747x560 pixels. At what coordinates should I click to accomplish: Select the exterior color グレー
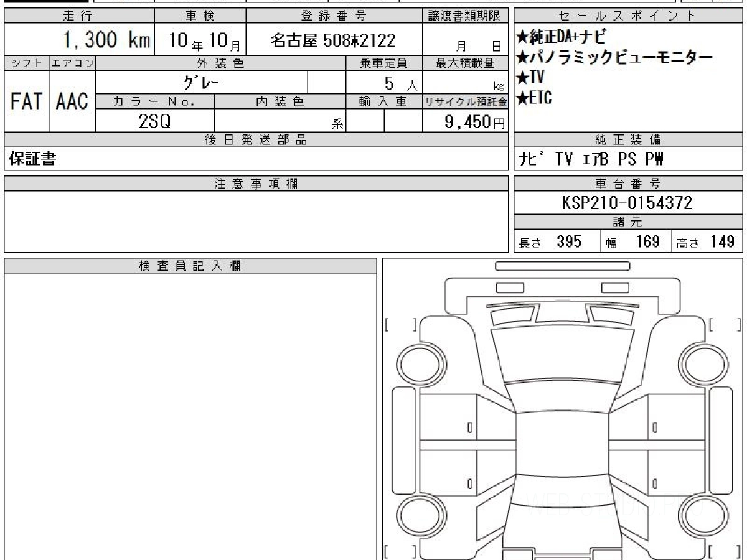point(200,82)
